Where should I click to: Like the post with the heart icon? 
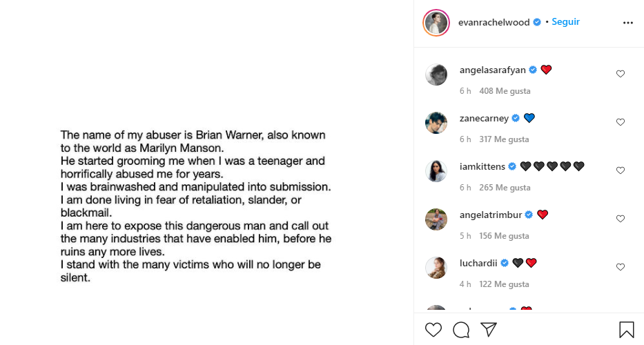pyautogui.click(x=433, y=330)
